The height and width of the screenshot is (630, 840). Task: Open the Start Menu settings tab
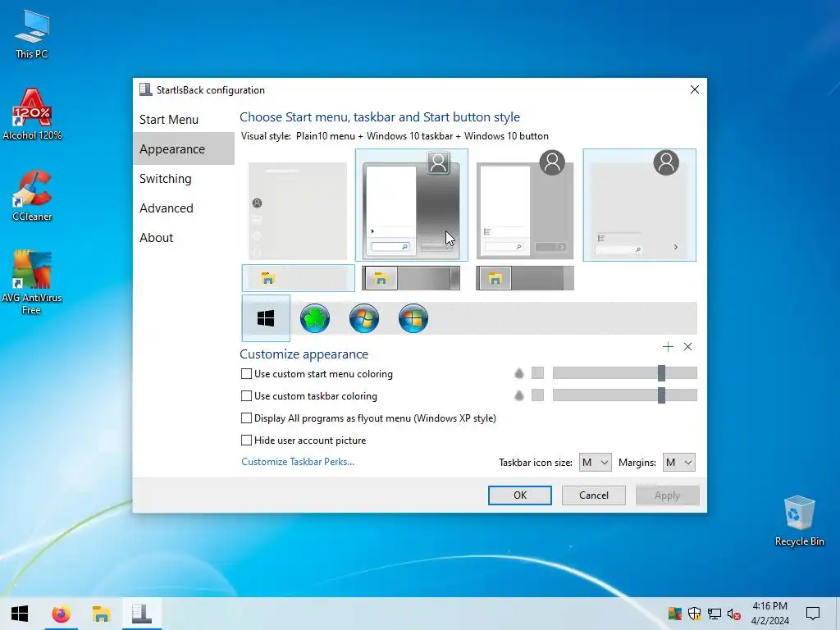pos(184,120)
